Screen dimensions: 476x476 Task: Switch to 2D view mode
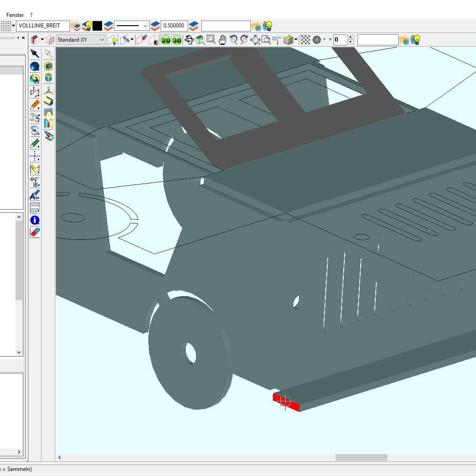click(x=166, y=40)
